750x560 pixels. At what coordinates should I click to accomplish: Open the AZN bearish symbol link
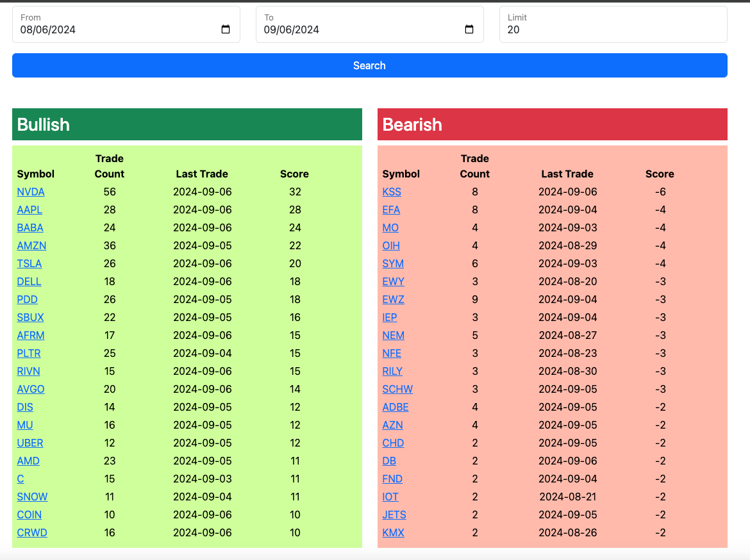392,425
